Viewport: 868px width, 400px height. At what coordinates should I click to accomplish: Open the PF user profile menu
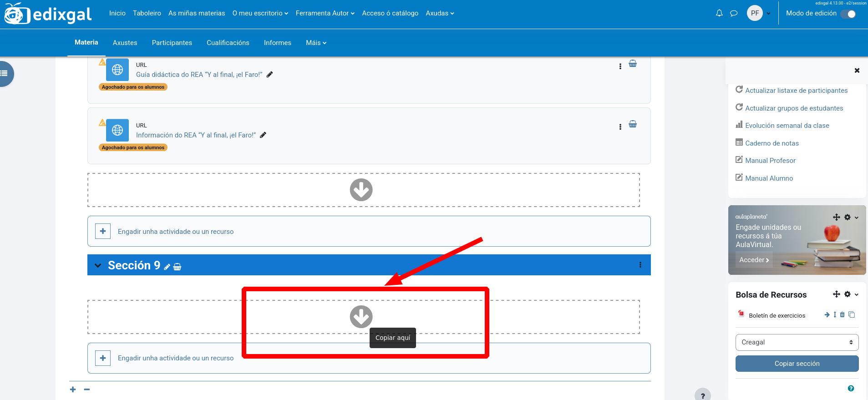pos(759,13)
